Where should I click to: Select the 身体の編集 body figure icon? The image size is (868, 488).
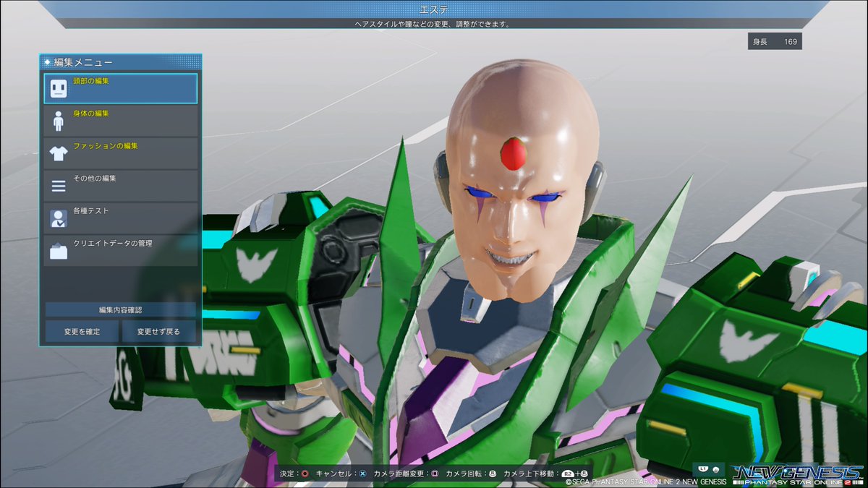59,121
